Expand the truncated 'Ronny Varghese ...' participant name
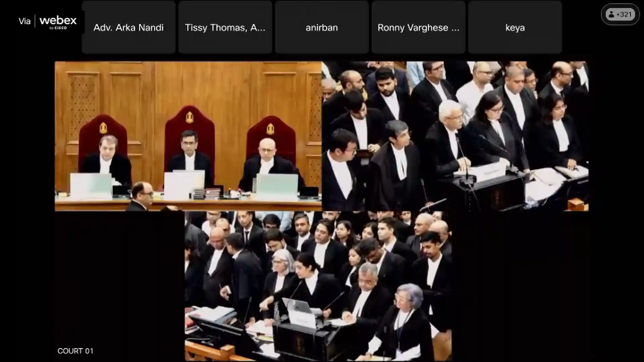This screenshot has width=644, height=362. pos(419,27)
